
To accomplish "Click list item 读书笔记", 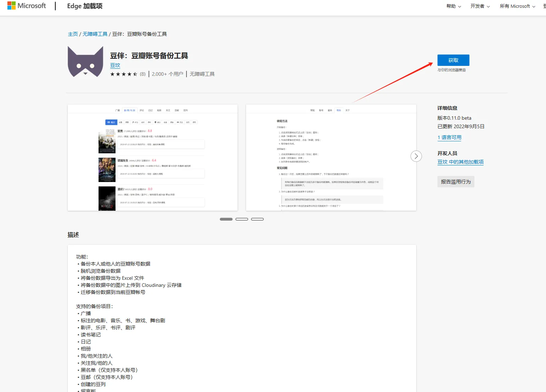I will click(x=90, y=335).
